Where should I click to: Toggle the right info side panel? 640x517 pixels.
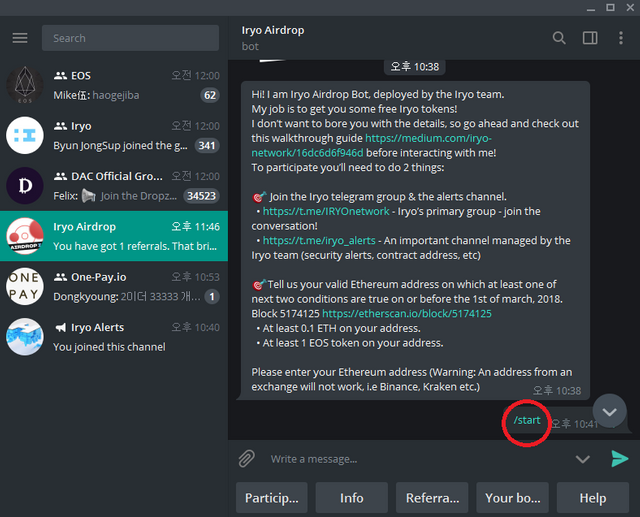point(590,38)
